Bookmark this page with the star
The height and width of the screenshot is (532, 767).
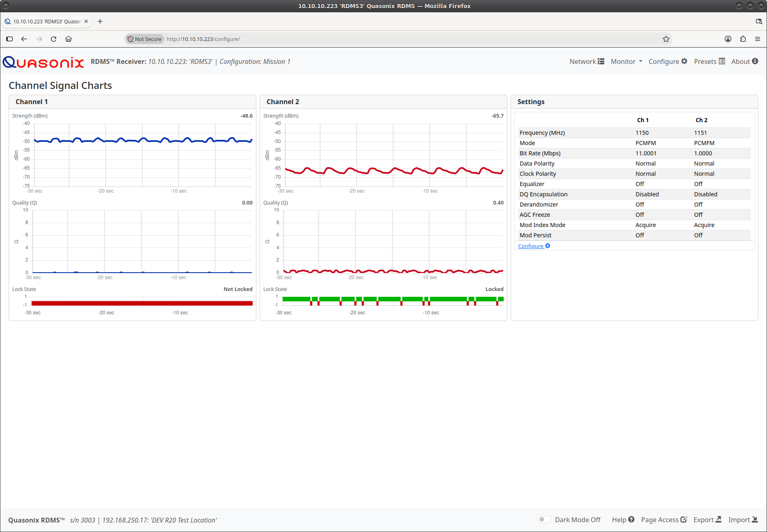pos(666,39)
